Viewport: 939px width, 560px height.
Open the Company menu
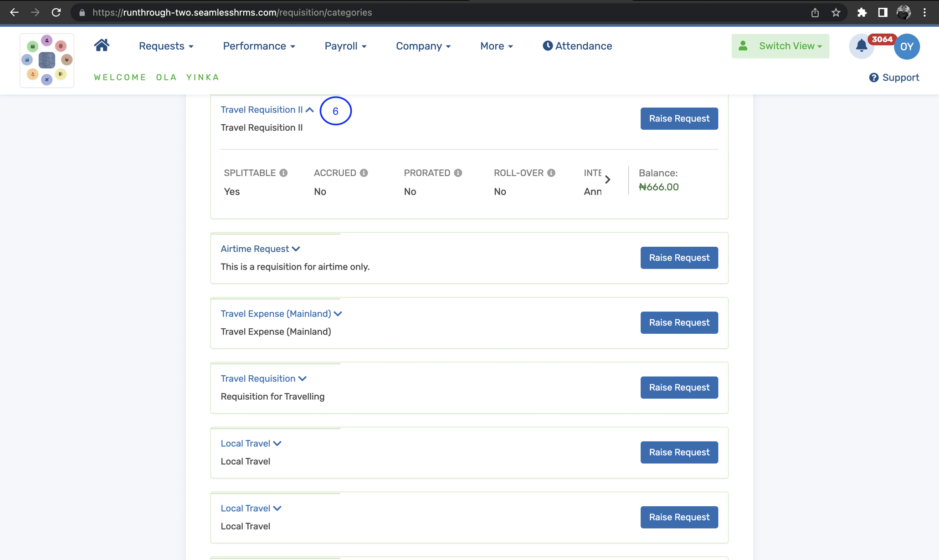[423, 46]
